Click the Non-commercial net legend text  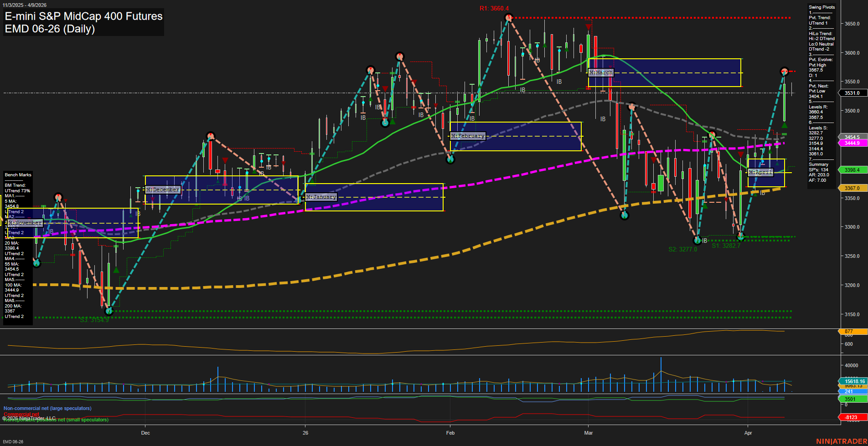(47, 408)
